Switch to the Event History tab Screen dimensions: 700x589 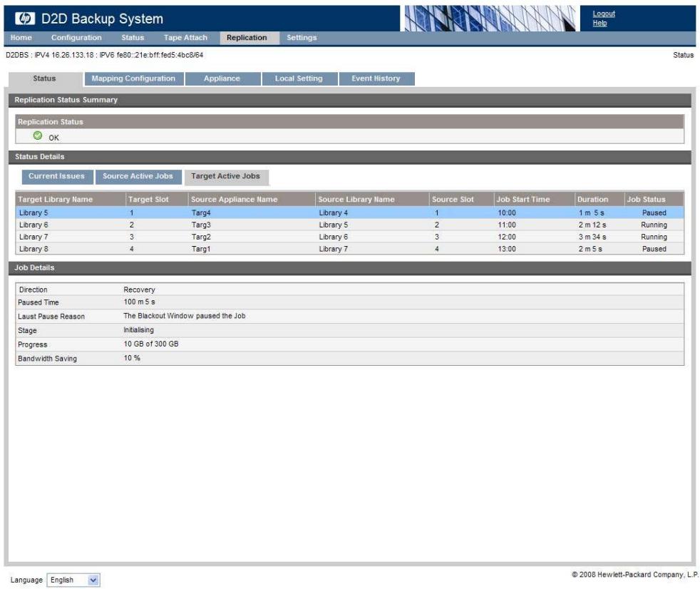click(376, 78)
